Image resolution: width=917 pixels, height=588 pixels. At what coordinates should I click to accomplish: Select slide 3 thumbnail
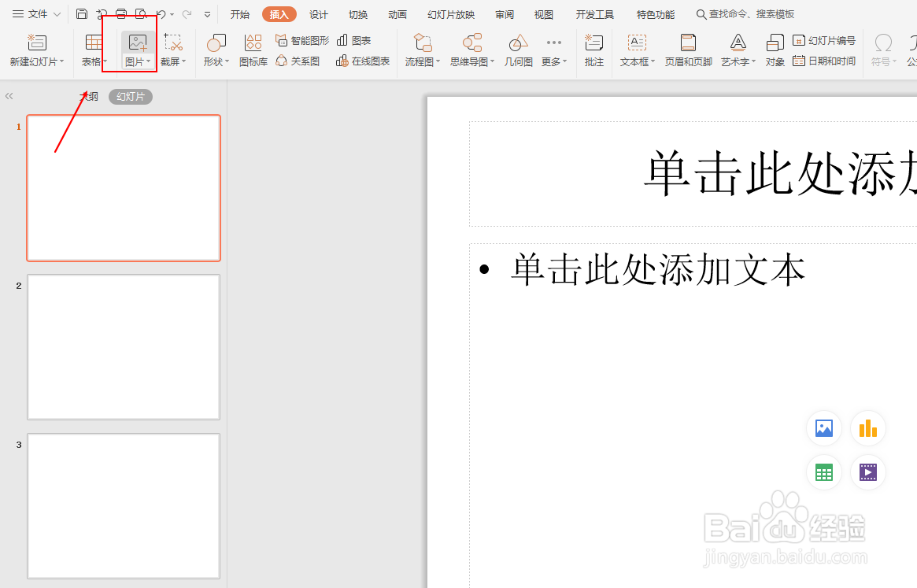pyautogui.click(x=124, y=506)
